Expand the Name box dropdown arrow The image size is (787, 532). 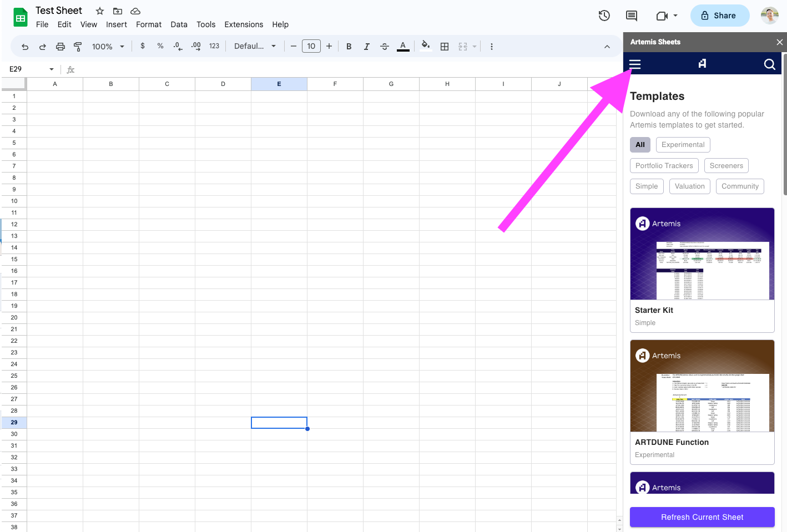point(52,69)
